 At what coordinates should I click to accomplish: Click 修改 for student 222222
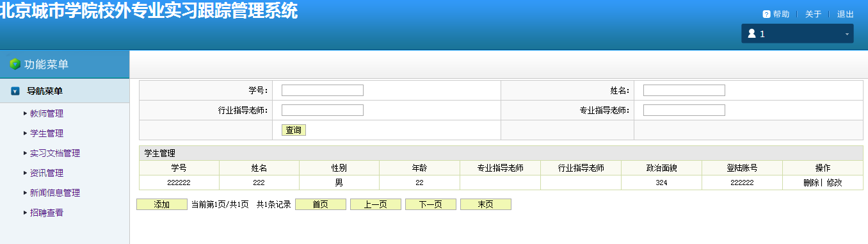pyautogui.click(x=835, y=183)
